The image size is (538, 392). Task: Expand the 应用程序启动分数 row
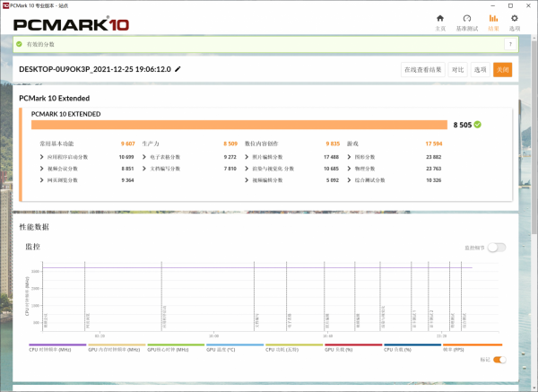coord(42,156)
